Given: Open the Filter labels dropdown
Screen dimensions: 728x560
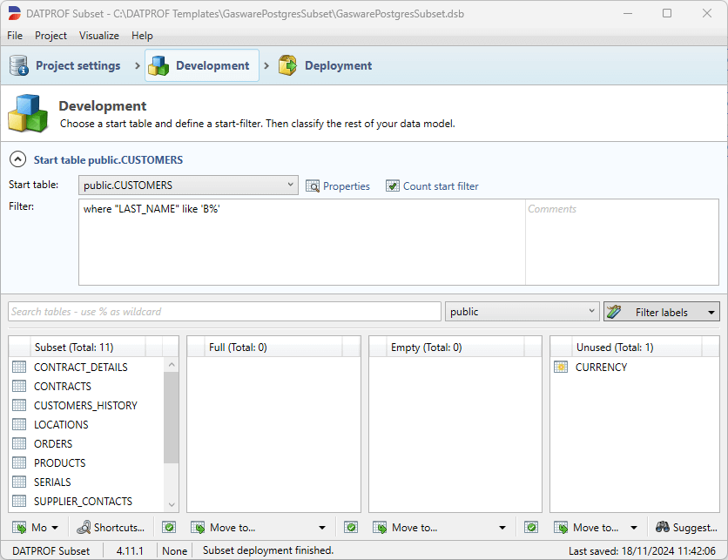Looking at the screenshot, I should pos(662,312).
